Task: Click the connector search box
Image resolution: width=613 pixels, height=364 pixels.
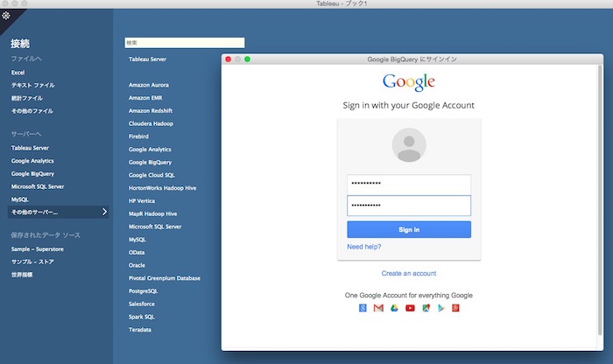Action: pyautogui.click(x=185, y=43)
